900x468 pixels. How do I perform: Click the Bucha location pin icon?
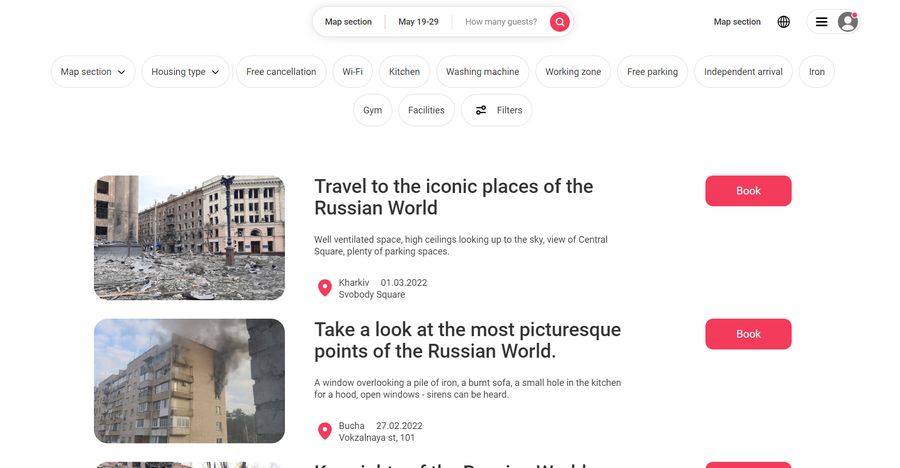click(x=325, y=431)
